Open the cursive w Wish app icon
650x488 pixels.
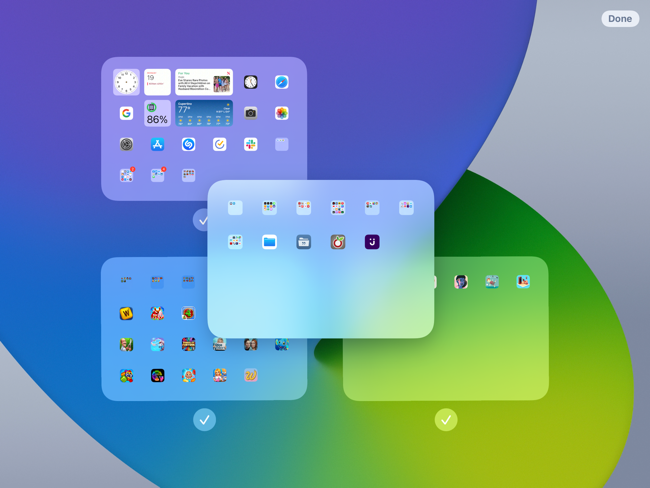pos(250,375)
